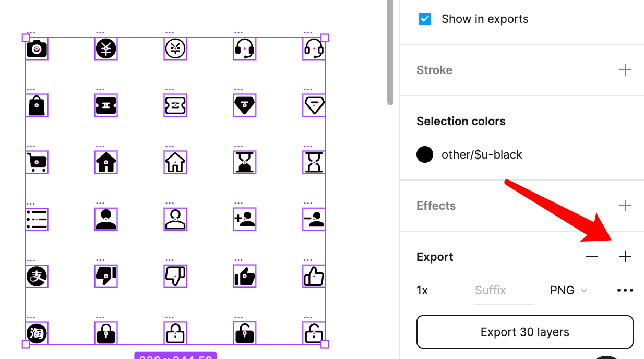Remove export setting with minus icon

591,257
